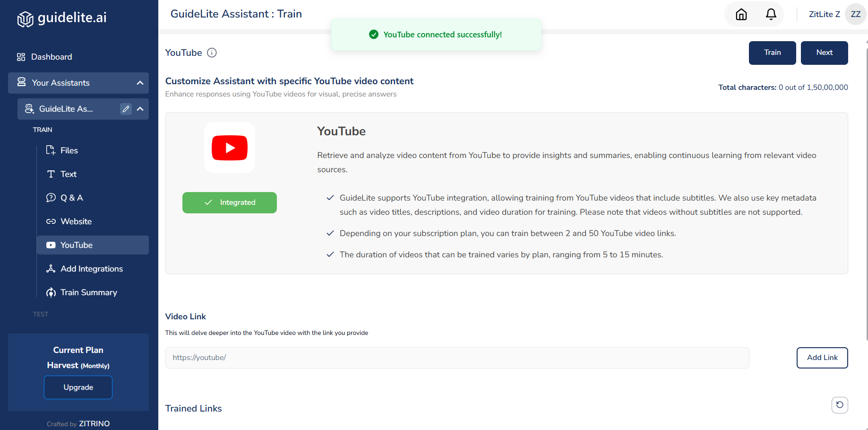The image size is (868, 430).
Task: Open the Dashboard page
Action: (52, 57)
